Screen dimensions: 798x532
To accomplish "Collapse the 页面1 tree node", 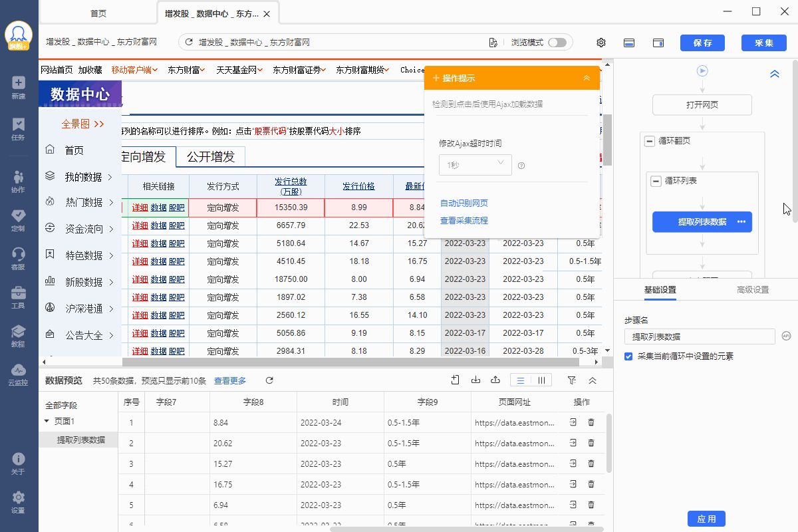I will pos(47,421).
